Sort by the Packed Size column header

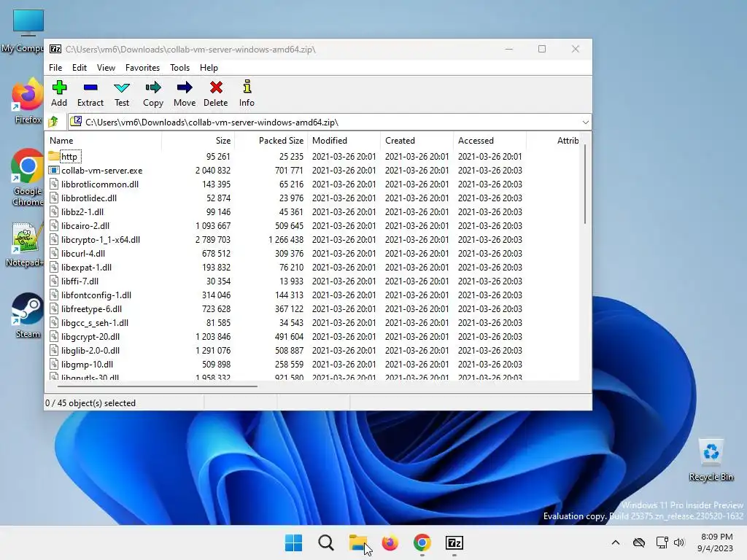pos(271,141)
